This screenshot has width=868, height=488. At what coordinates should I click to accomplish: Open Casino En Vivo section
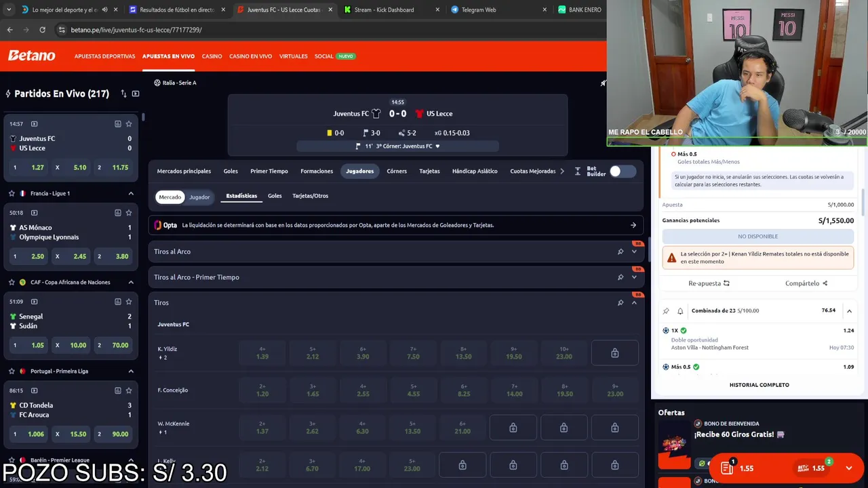(x=250, y=56)
